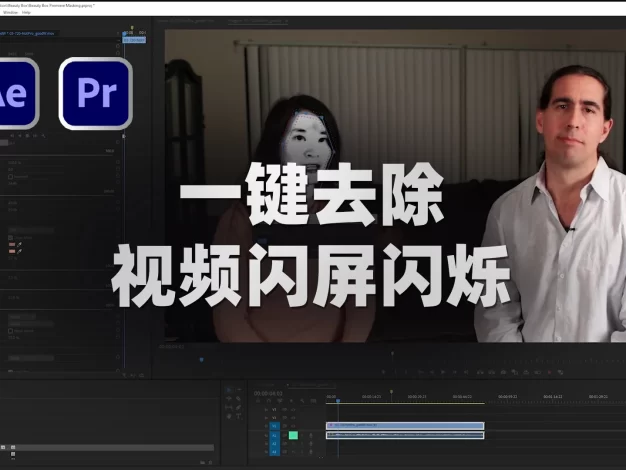Click Export Frame camera icon
Image resolution: width=626 pixels, height=470 pixels.
pos(503,372)
